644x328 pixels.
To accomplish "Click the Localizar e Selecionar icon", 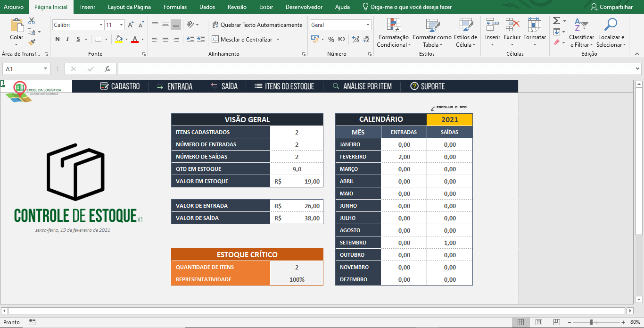I will pyautogui.click(x=611, y=32).
